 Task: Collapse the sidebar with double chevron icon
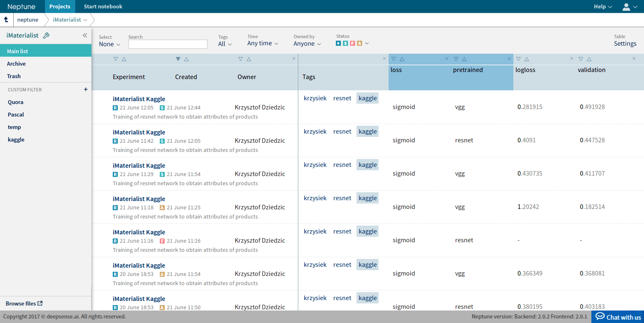click(85, 36)
